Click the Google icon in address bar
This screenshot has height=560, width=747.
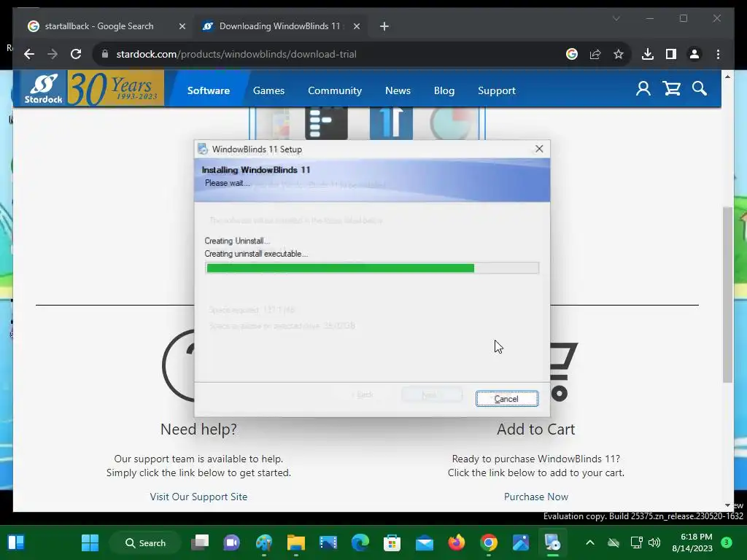(x=572, y=54)
